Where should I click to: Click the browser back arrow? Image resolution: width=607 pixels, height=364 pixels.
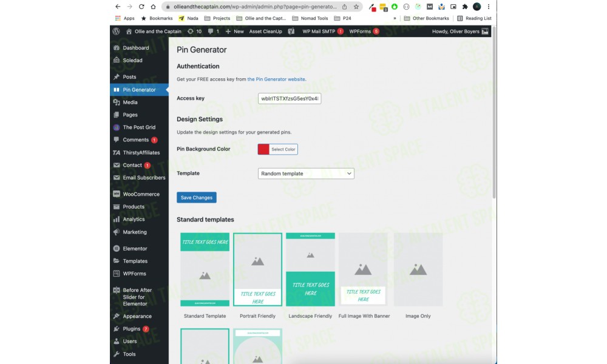[x=118, y=7]
